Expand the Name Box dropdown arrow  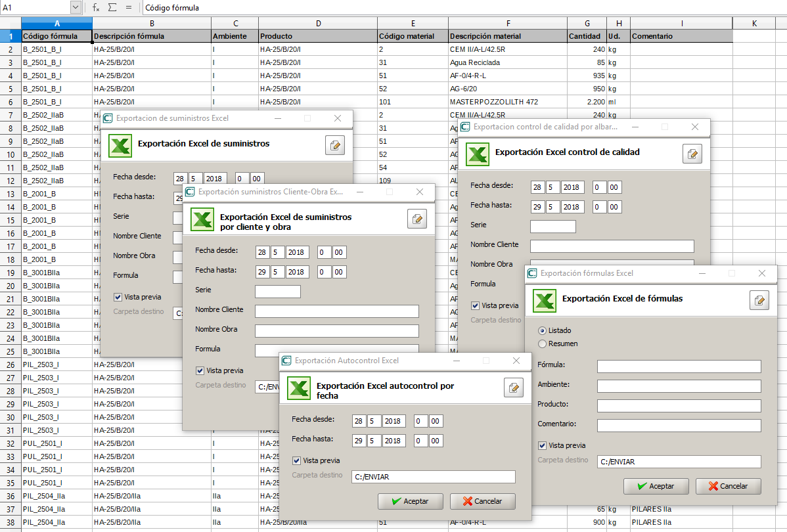click(76, 7)
